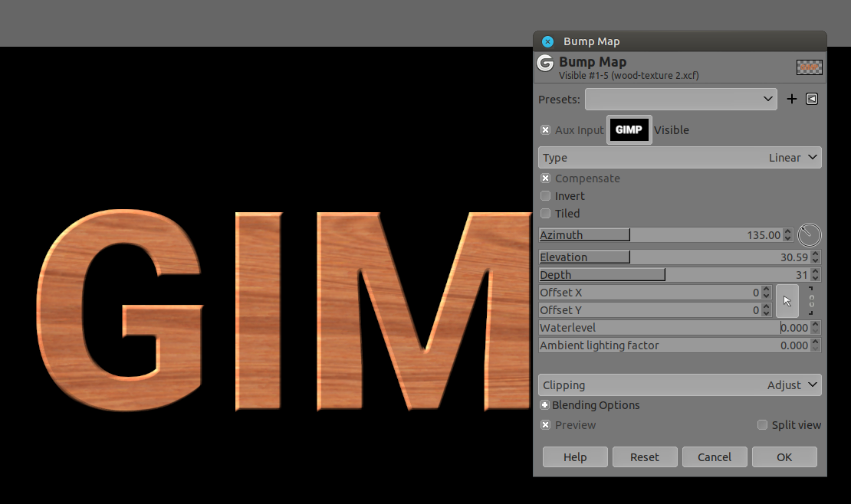Click the Cancel button
This screenshot has width=851, height=504.
(x=715, y=457)
